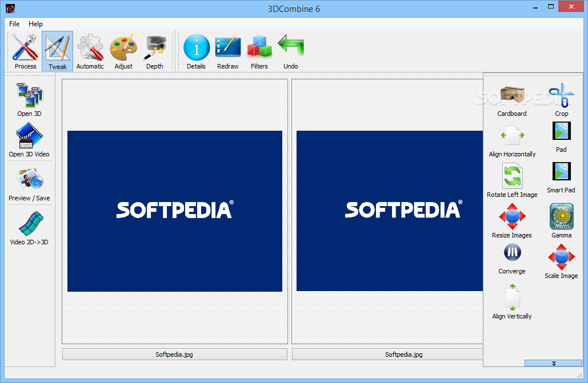Viewport: 588px width, 383px height.
Task: Choose the Cardboard option
Action: point(512,100)
